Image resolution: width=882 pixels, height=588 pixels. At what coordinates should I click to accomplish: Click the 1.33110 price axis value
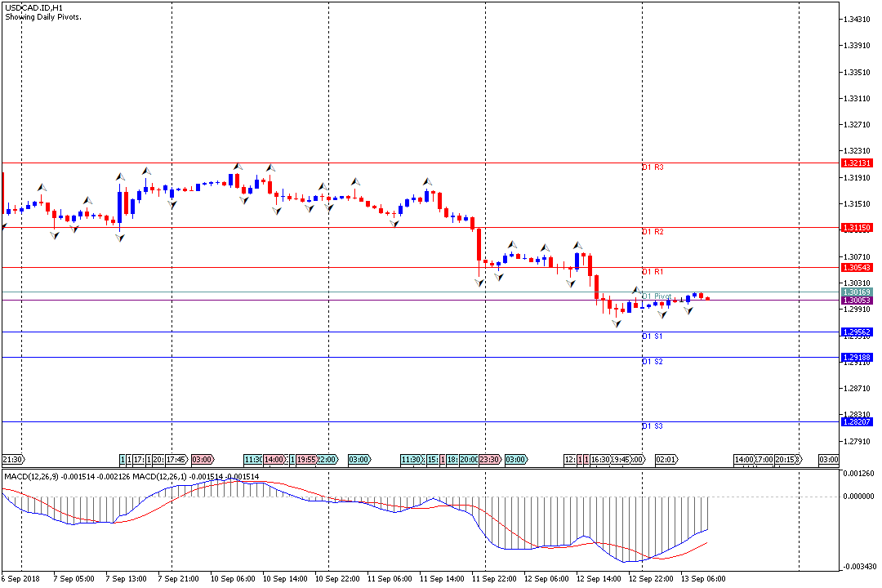[857, 99]
